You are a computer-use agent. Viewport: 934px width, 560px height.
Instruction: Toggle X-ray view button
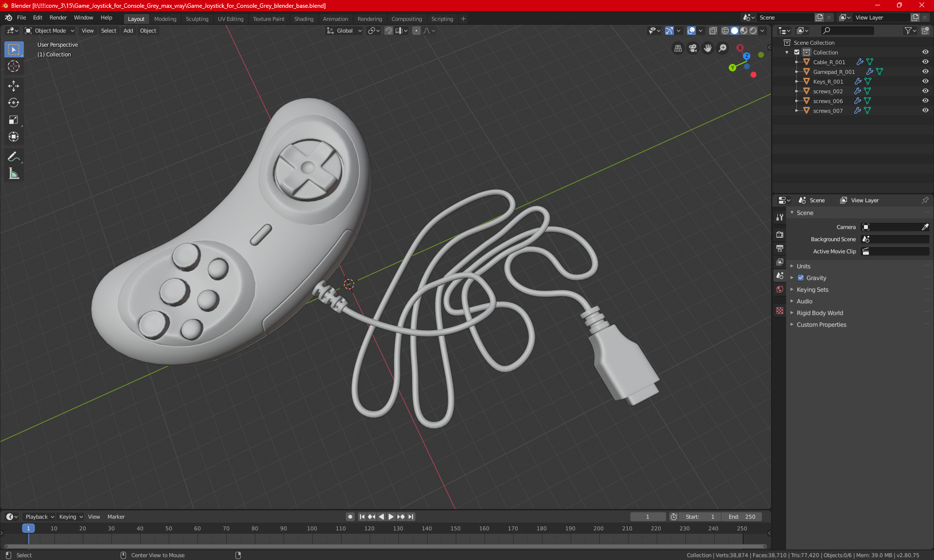coord(713,31)
